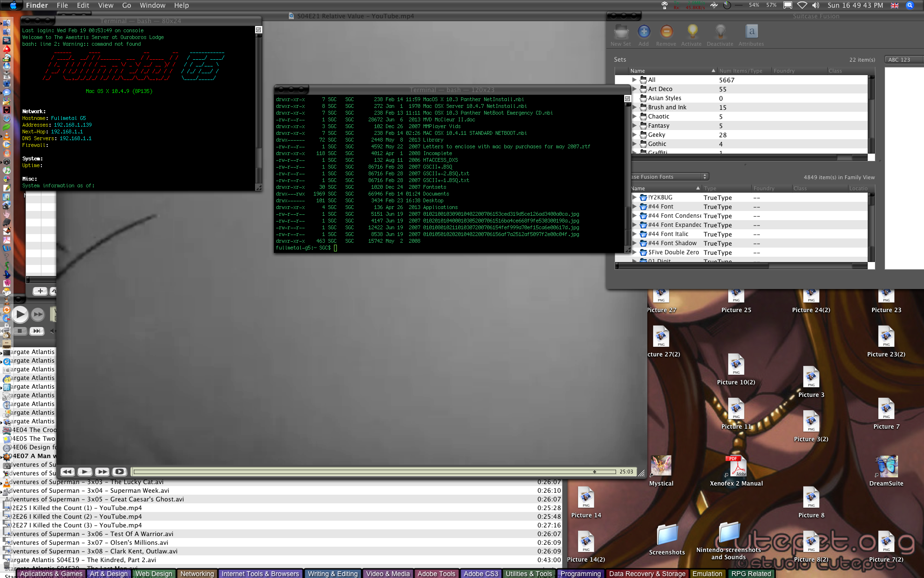
Task: Switch to the Networking tab
Action: 197,574
